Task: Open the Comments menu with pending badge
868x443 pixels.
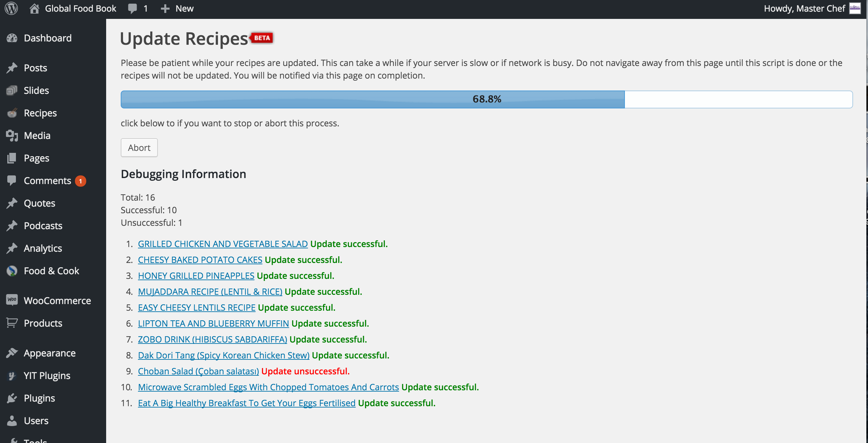Action: point(47,181)
